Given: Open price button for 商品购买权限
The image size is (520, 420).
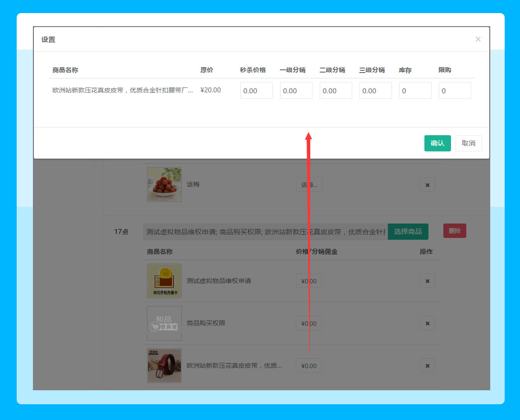Looking at the screenshot, I should [x=309, y=323].
